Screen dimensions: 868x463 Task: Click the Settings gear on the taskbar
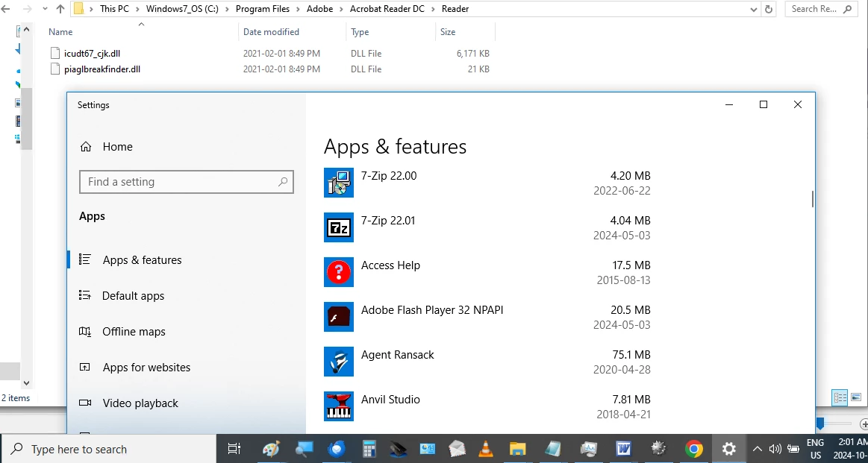tap(729, 449)
